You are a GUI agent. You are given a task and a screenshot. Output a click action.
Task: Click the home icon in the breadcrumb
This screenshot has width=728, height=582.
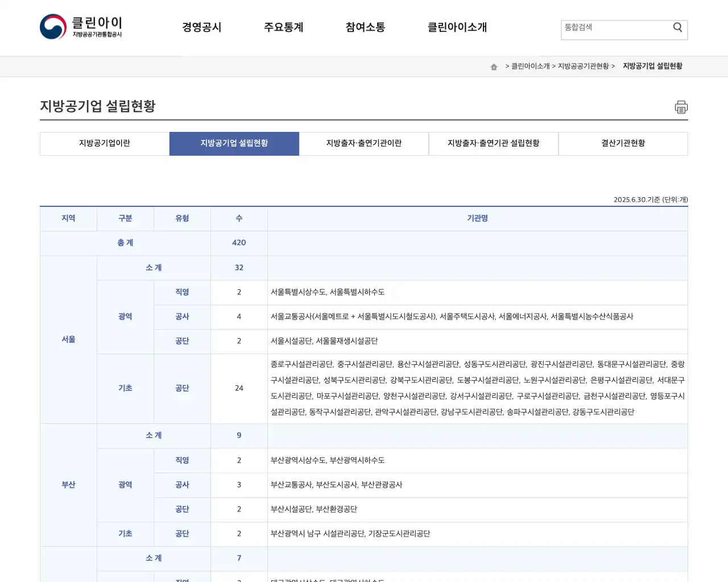pos(493,66)
